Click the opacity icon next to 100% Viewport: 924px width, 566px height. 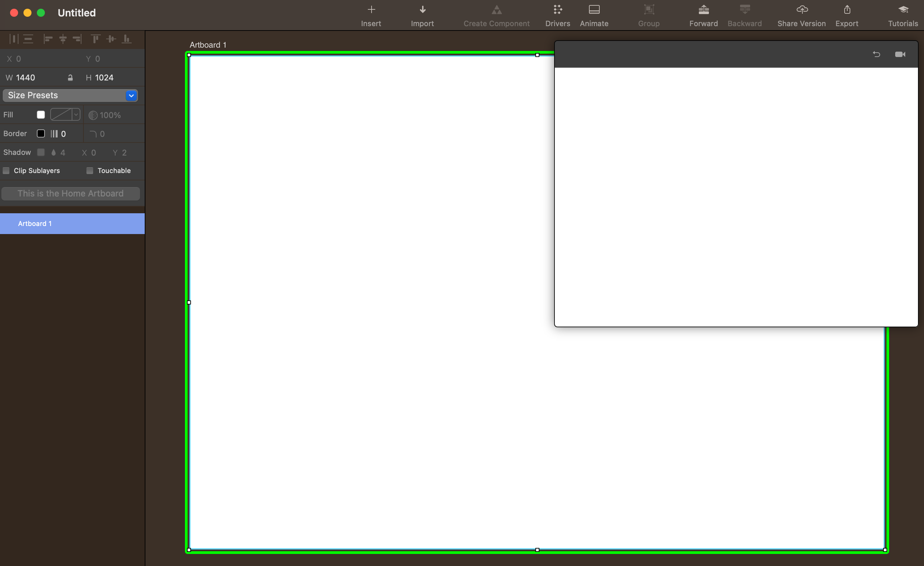click(x=93, y=115)
